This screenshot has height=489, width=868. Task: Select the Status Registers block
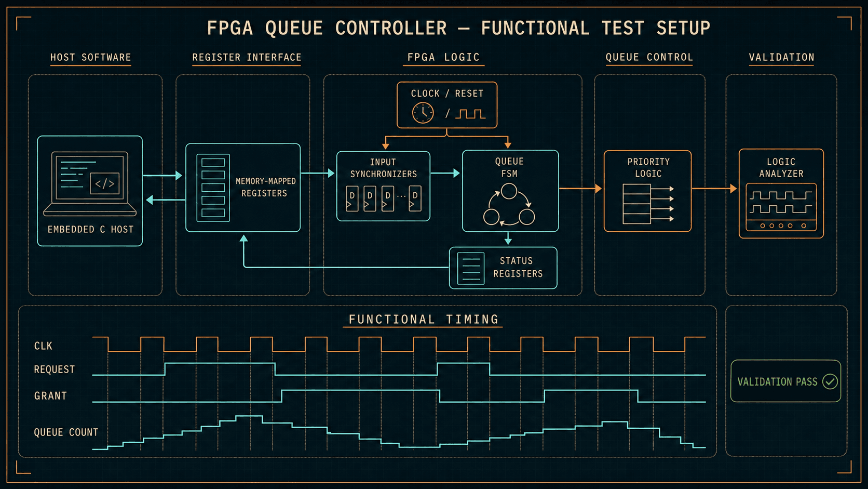tap(503, 268)
